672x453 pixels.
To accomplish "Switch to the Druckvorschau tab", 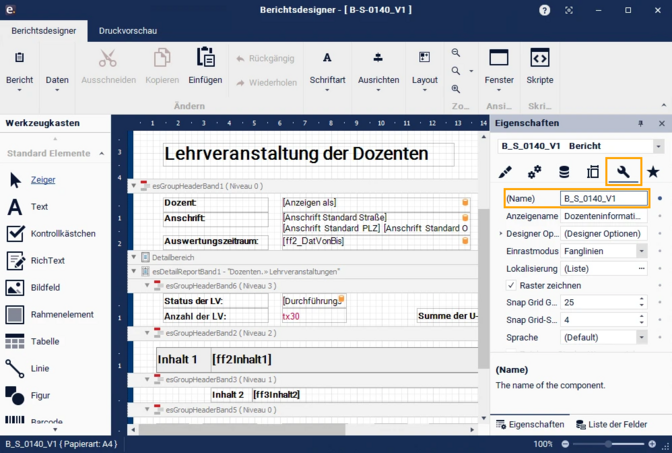I will pos(128,31).
